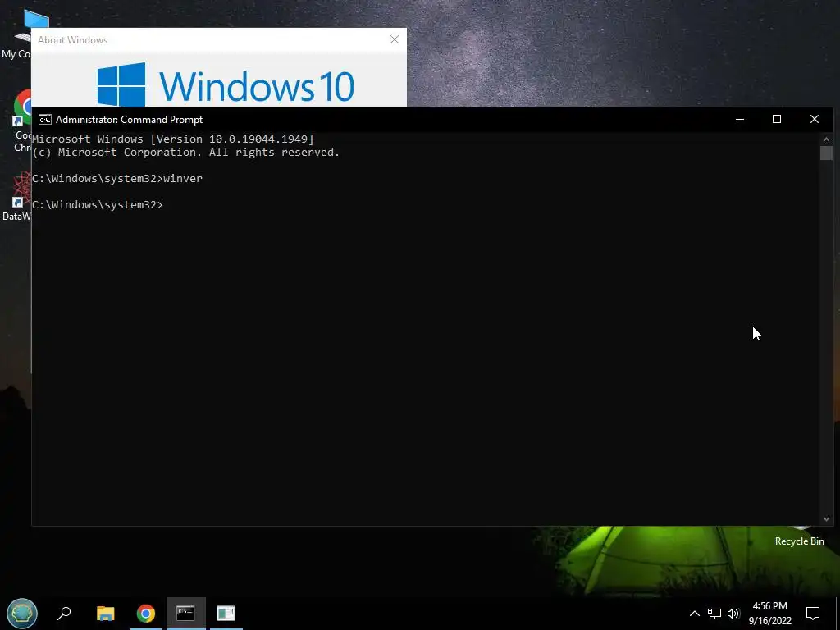Click the Microsoft Corporation copyright line
This screenshot has height=630, width=840.
point(186,153)
